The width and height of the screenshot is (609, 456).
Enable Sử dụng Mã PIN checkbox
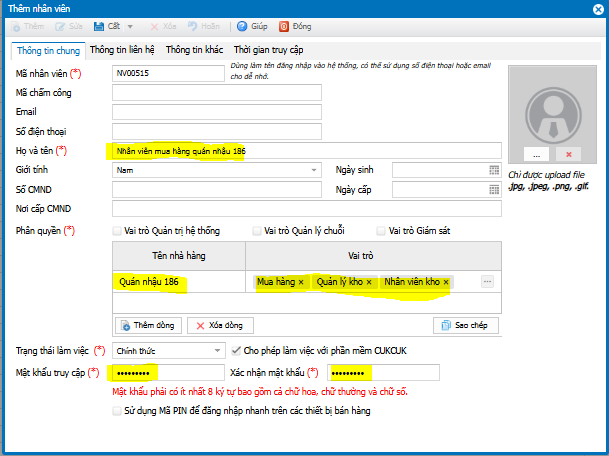coord(117,411)
